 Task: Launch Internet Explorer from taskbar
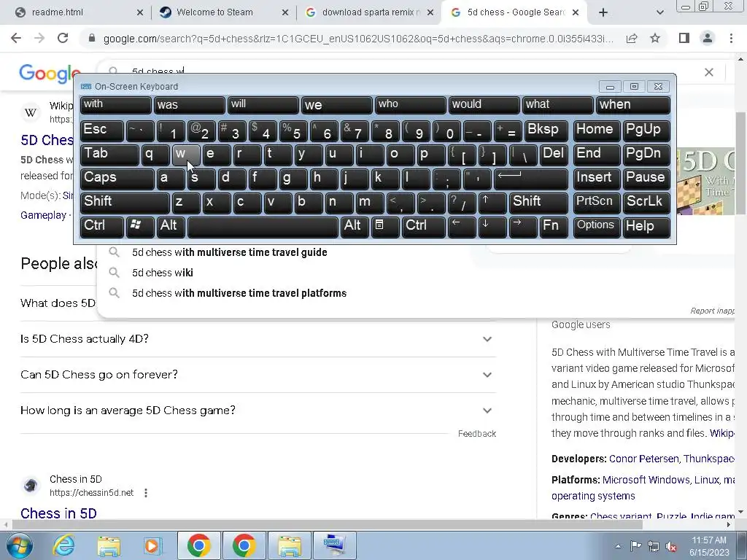tap(63, 545)
